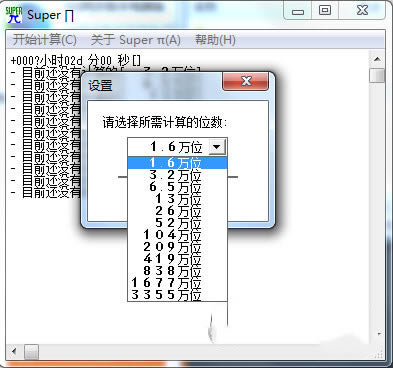This screenshot has height=368, width=393.
Task: Choose 6.5万位 from the dropdown list
Action: 177,187
